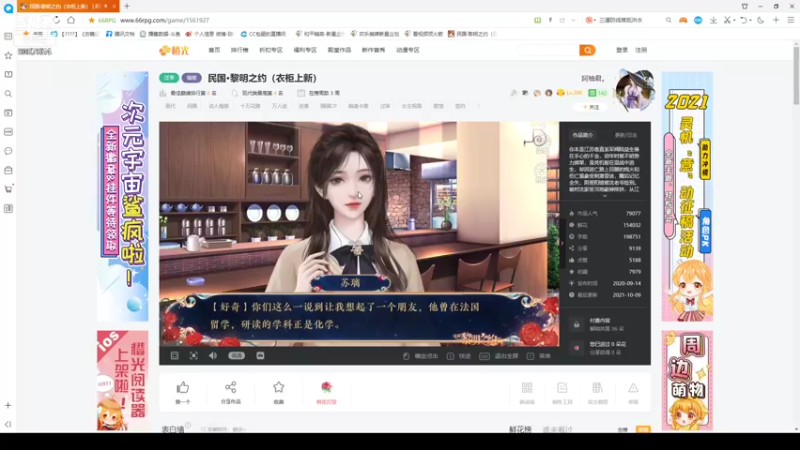
Task: Click the browser home icon
Action: 71,20
